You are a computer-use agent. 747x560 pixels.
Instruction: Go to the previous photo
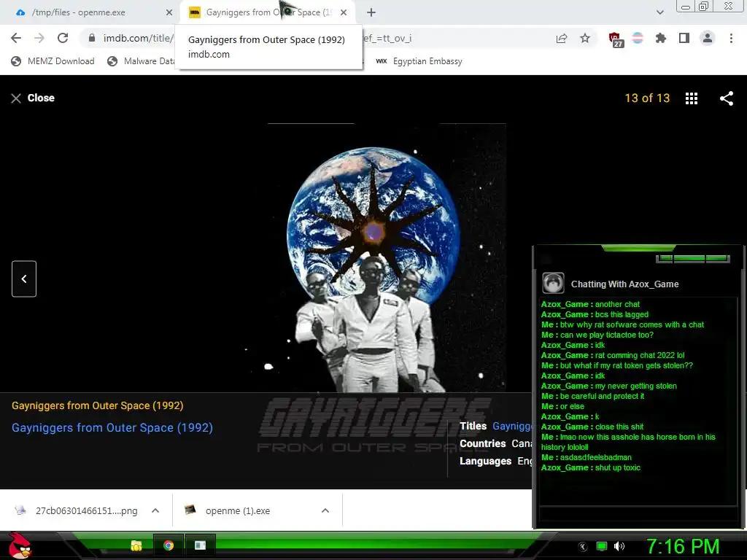[x=24, y=279]
